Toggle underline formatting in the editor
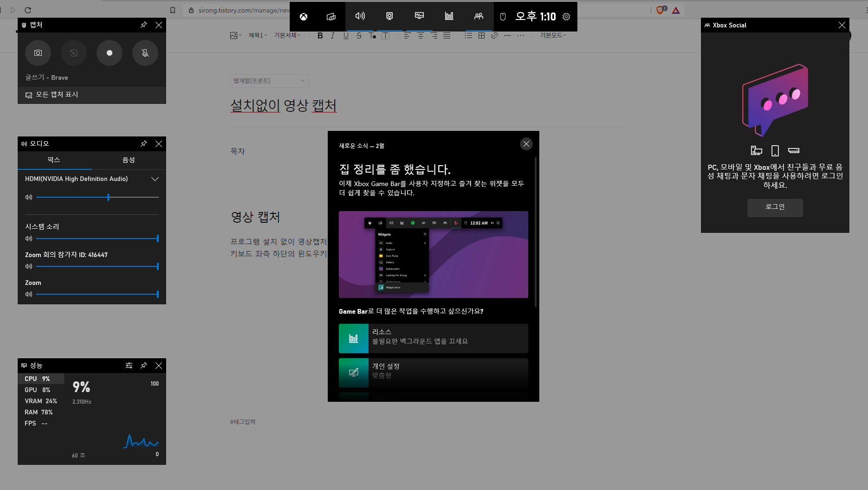Image resolution: width=868 pixels, height=490 pixels. coord(346,36)
